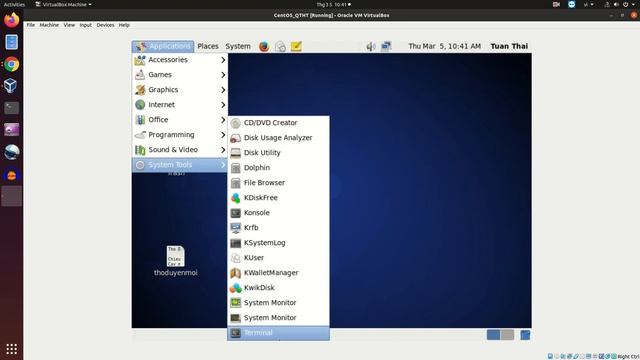Launch KwikDisk
This screenshot has width=640, height=360.
click(278, 288)
